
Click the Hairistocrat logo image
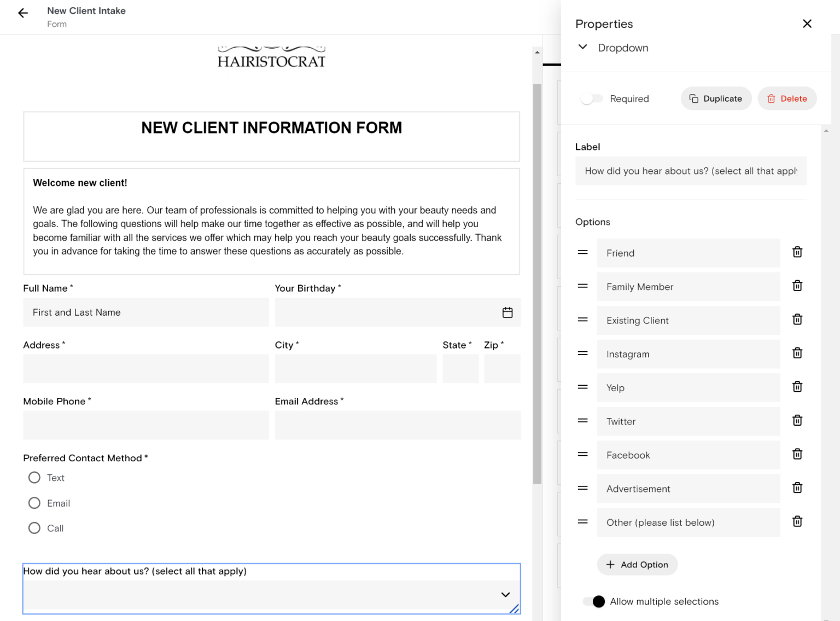tap(272, 57)
